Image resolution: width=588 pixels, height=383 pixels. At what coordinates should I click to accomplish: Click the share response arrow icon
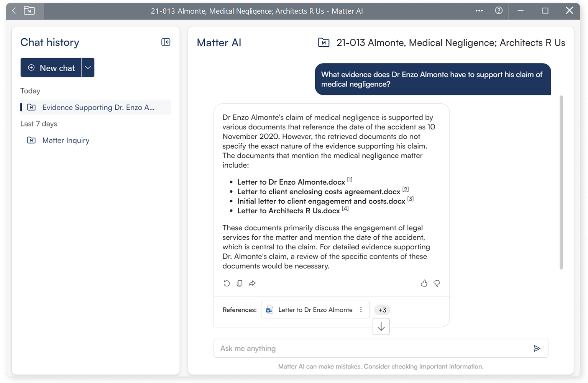pyautogui.click(x=252, y=283)
